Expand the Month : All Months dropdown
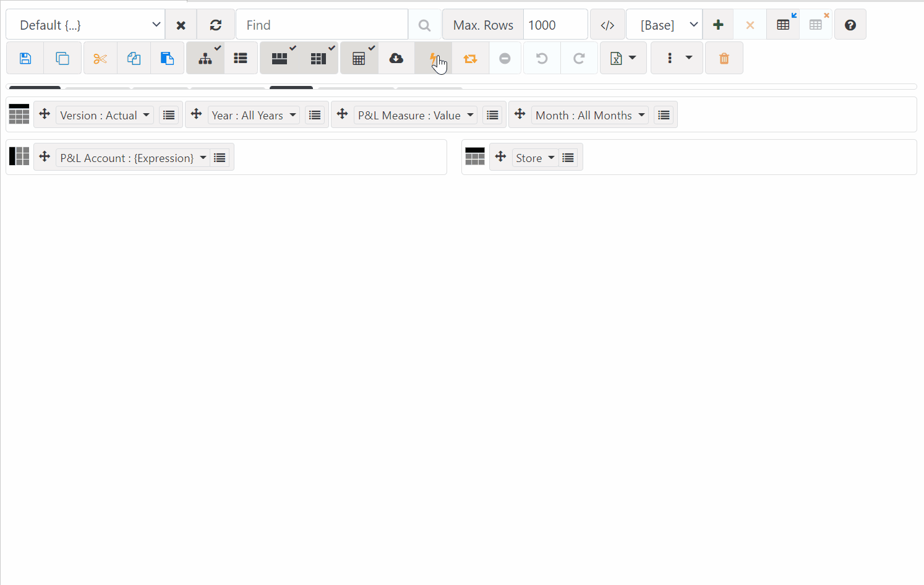 589,116
